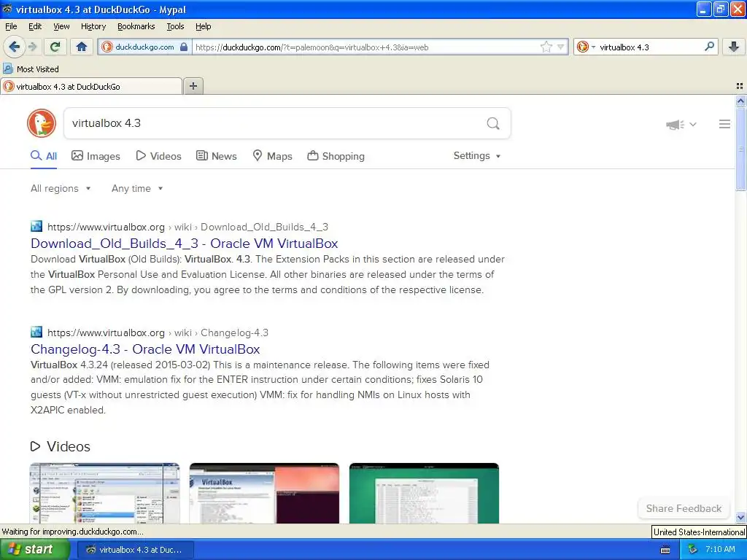Select the virtualbox 4.3 at DuckDuckGo tab

[x=91, y=86]
